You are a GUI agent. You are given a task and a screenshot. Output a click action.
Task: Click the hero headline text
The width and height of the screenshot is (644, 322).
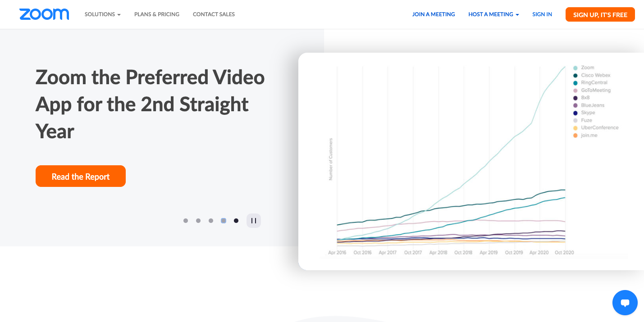coord(150,104)
